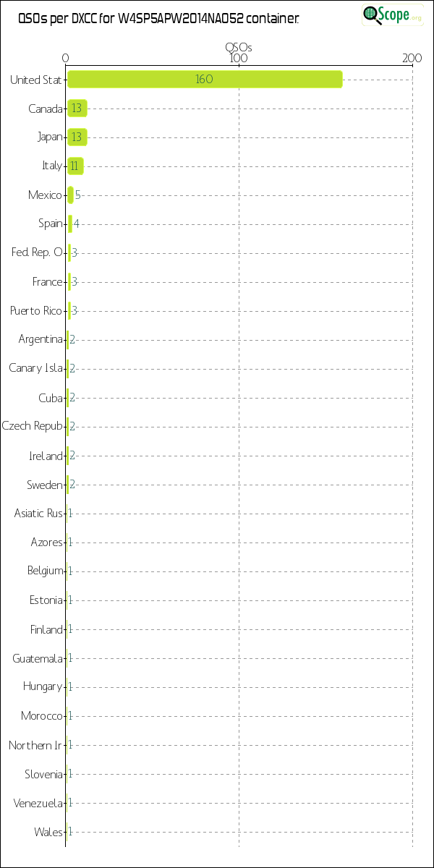This screenshot has width=434, height=868.
Task: Click the Northern Ir label
Action: tap(35, 745)
